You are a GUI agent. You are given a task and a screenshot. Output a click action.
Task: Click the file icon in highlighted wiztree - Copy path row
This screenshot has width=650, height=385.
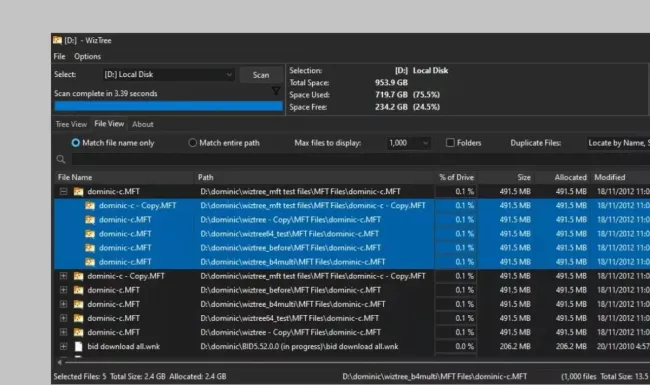90,220
